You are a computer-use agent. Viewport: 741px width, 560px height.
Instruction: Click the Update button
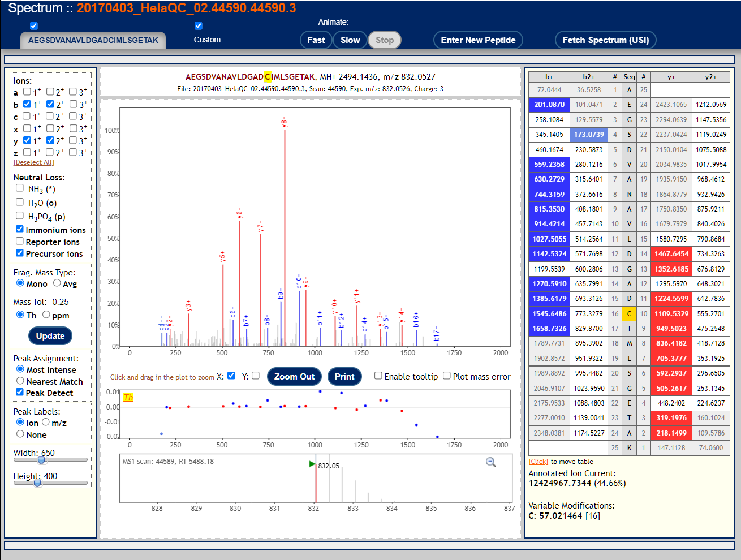50,335
